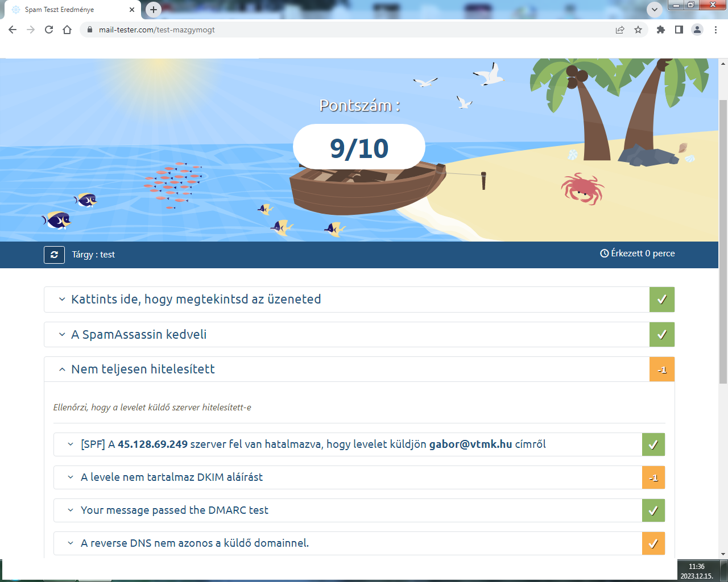The image size is (728, 582).
Task: Toggle the browser side panel
Action: click(x=679, y=30)
